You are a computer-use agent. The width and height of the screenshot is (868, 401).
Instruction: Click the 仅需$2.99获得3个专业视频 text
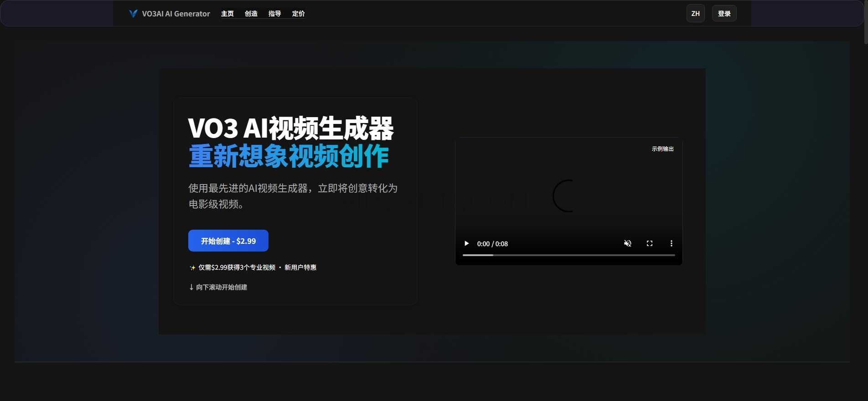(x=237, y=267)
